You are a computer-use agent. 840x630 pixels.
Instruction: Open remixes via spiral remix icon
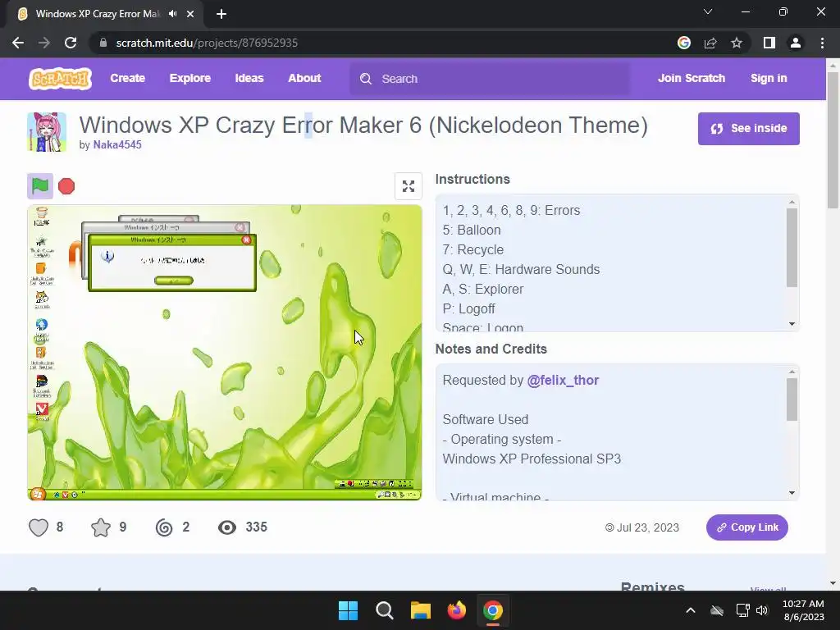pos(164,527)
